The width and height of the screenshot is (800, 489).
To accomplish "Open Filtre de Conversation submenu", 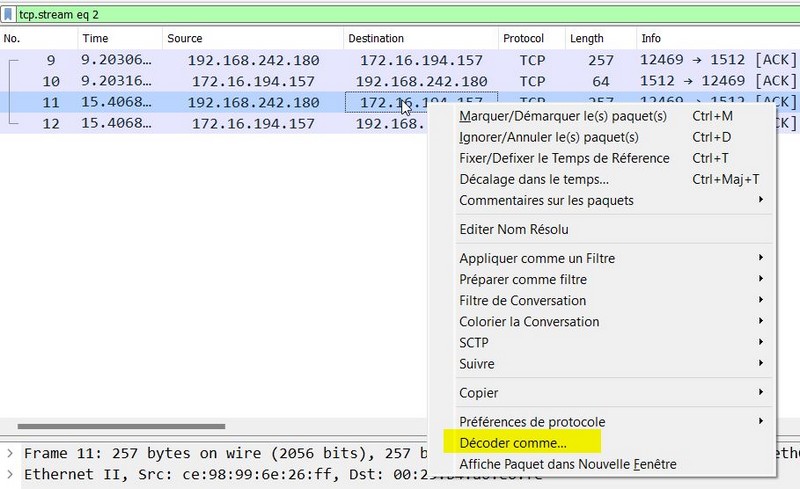I will [613, 301].
